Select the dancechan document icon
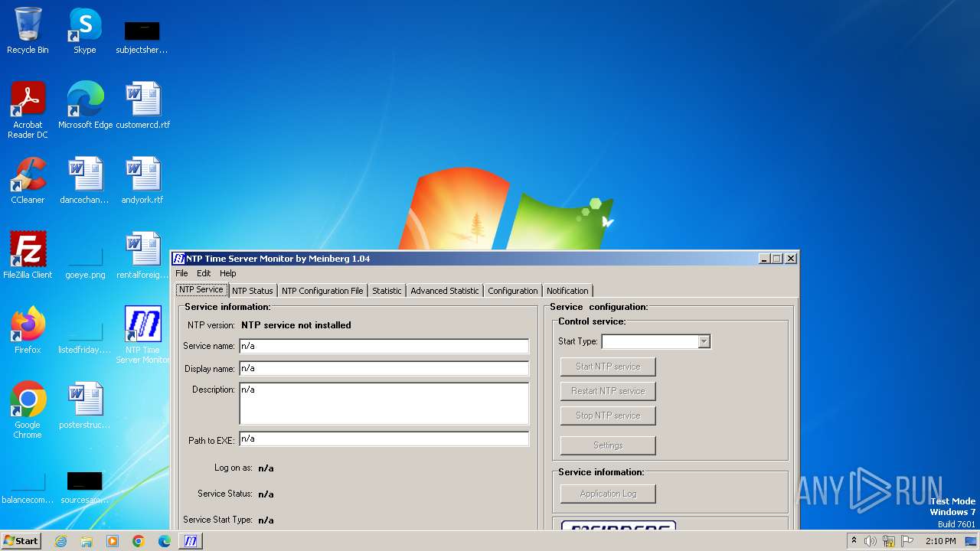Image resolution: width=980 pixels, height=551 pixels. tap(84, 180)
